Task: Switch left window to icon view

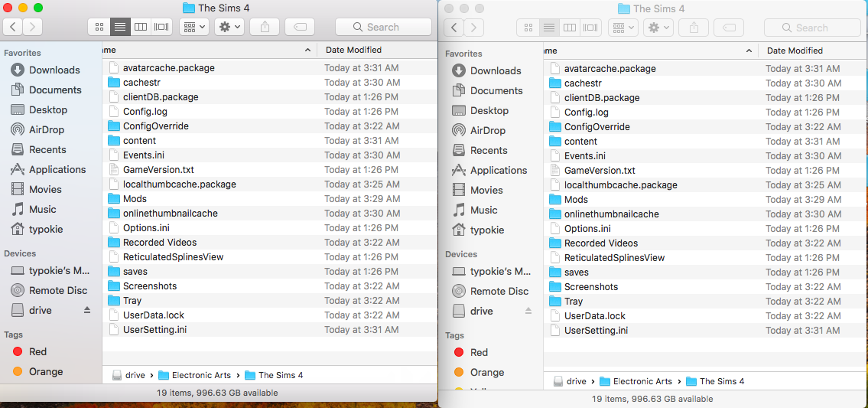Action: [99, 27]
